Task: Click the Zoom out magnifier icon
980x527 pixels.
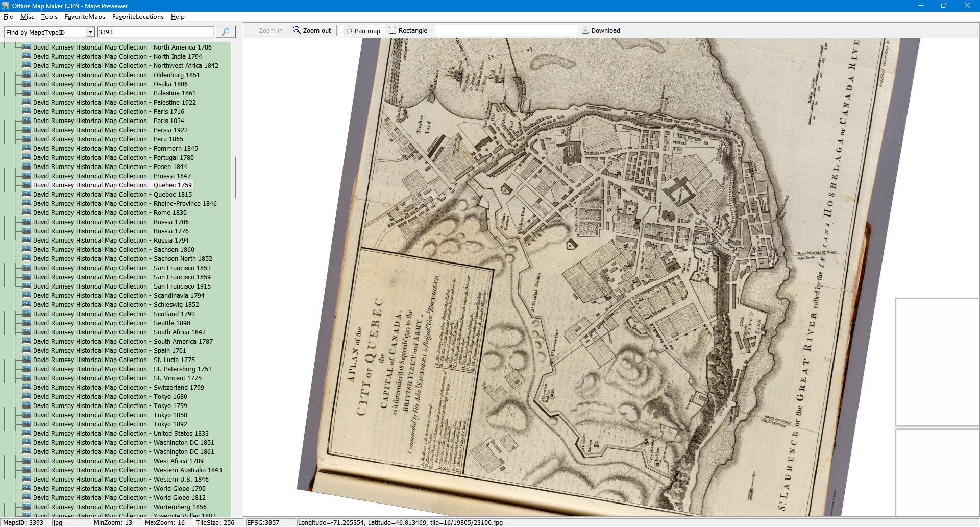Action: tap(297, 30)
